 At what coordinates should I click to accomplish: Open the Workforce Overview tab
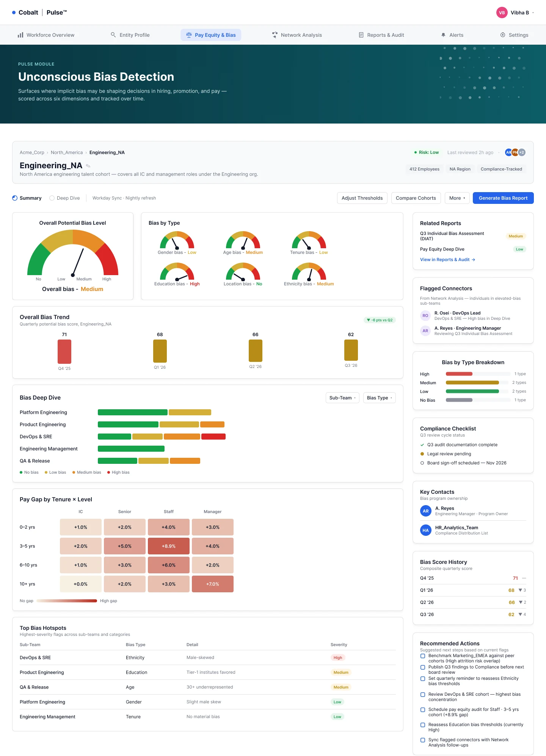pos(46,35)
